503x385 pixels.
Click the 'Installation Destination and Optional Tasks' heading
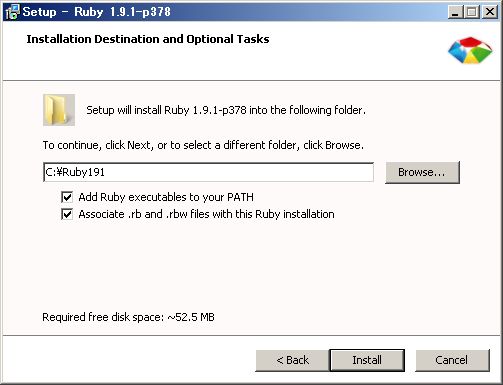click(x=148, y=39)
